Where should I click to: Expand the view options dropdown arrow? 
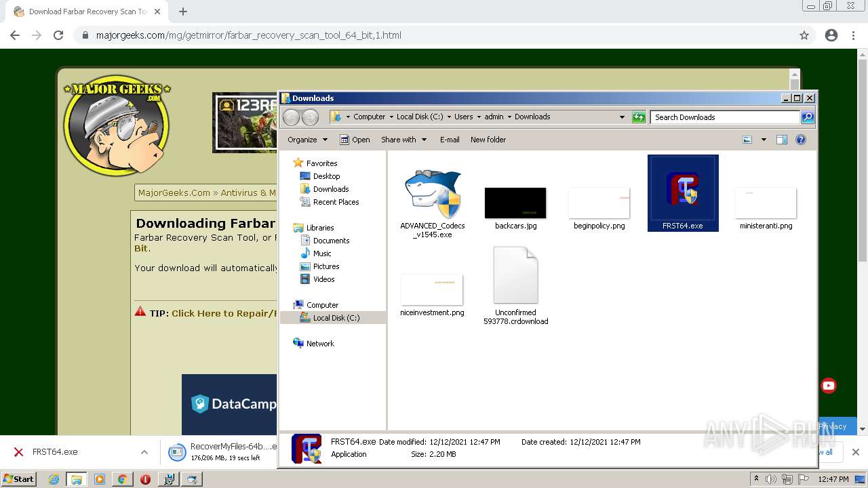pos(764,140)
